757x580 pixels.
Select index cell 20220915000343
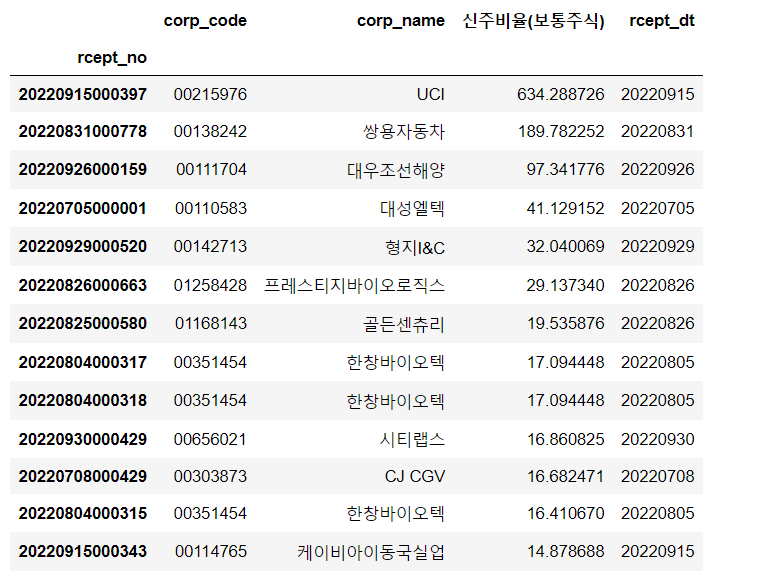tap(83, 551)
